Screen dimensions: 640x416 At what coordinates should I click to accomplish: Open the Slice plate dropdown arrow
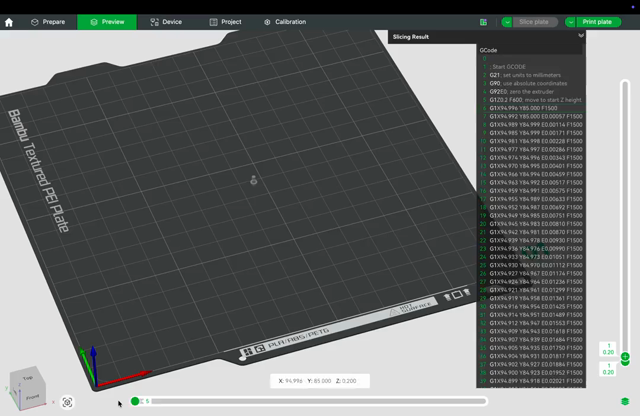click(507, 22)
